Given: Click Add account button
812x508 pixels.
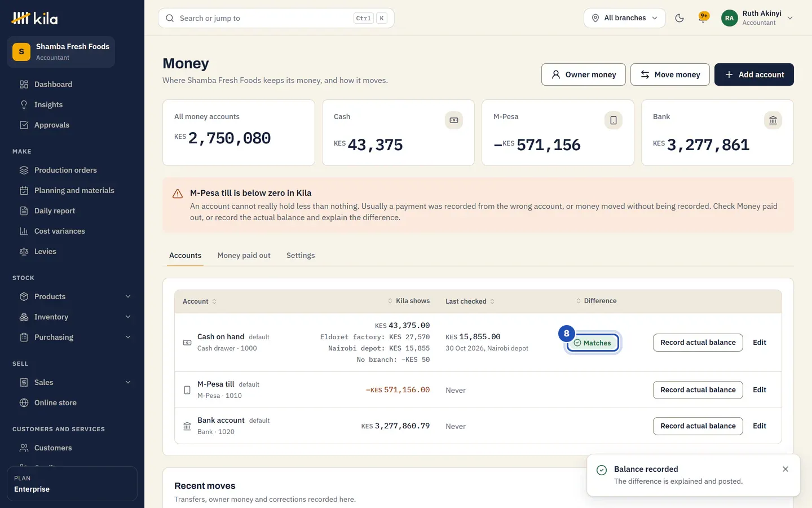Looking at the screenshot, I should pos(754,75).
